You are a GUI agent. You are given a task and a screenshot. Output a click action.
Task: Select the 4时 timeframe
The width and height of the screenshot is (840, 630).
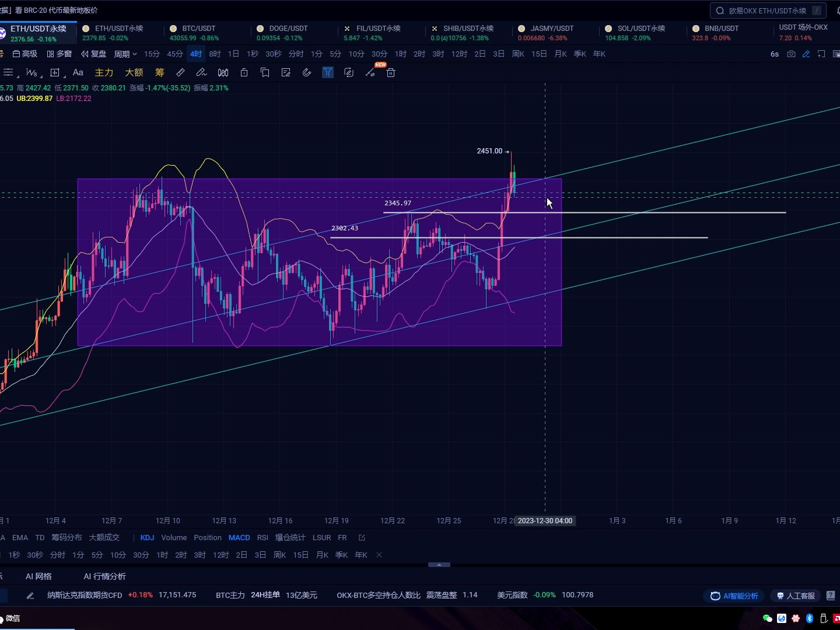coord(196,54)
